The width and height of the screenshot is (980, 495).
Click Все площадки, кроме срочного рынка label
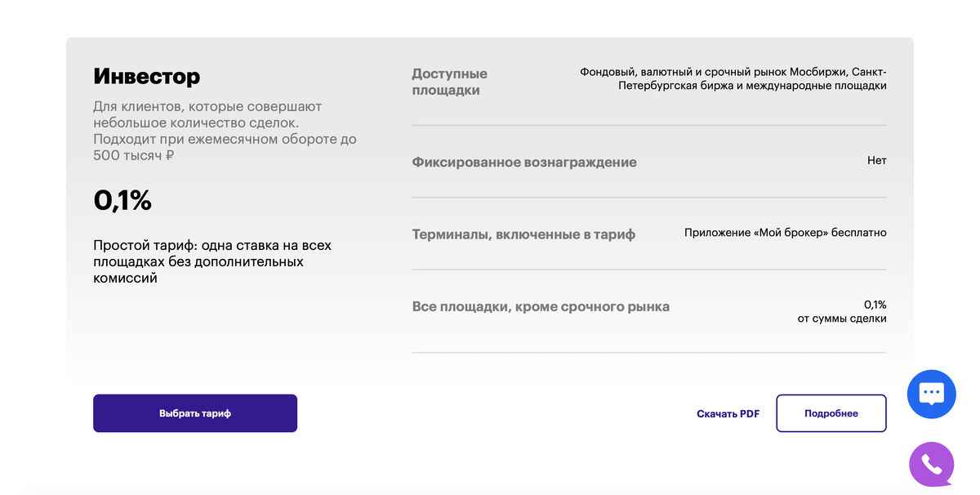pos(541,307)
